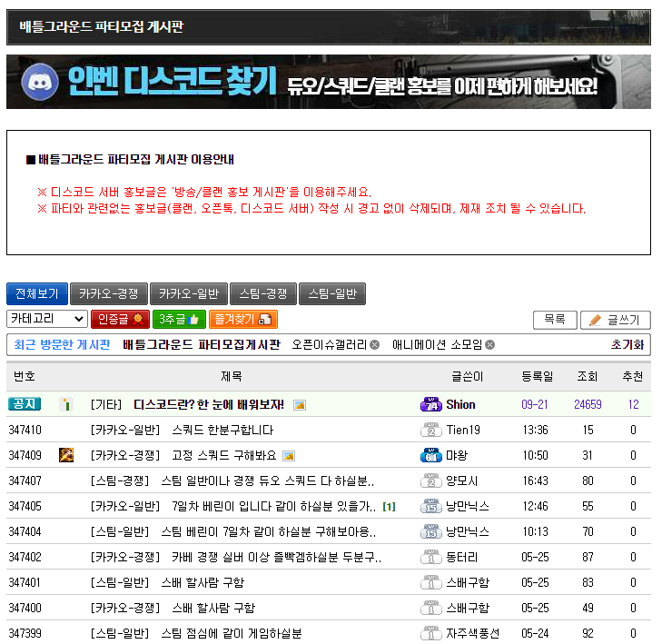Open the 카테고리 dropdown
Viewport: 662px width, 644px height.
(47, 319)
